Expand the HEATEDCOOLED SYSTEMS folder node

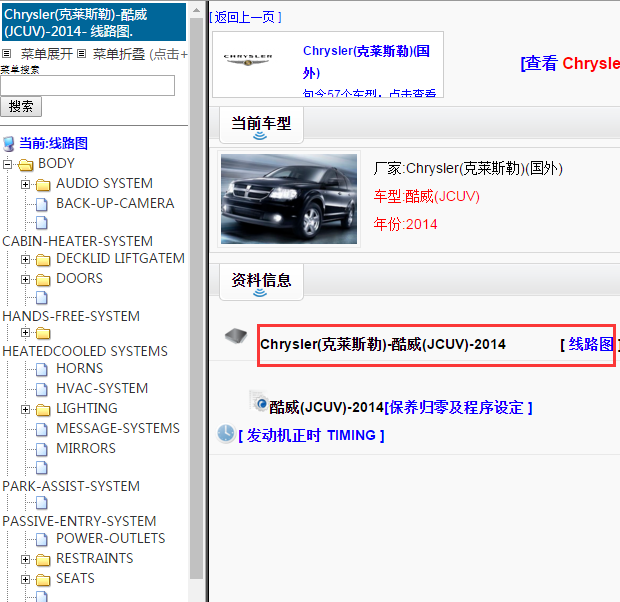25,333
